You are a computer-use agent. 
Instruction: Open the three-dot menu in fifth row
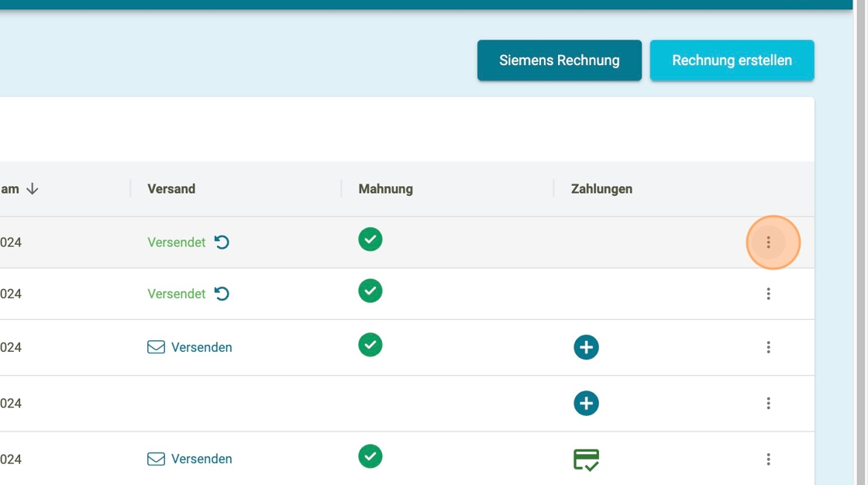pyautogui.click(x=768, y=459)
